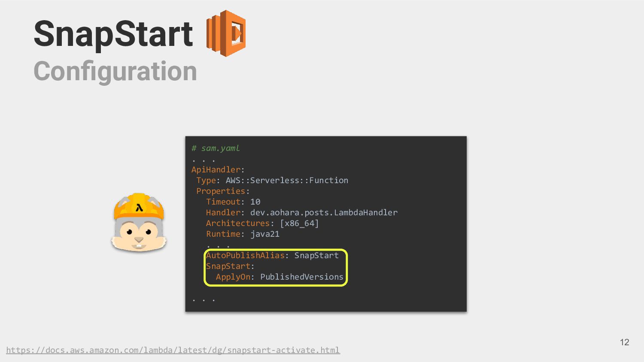
Task: Open the snapstart-activate docs link
Action: coord(173,350)
